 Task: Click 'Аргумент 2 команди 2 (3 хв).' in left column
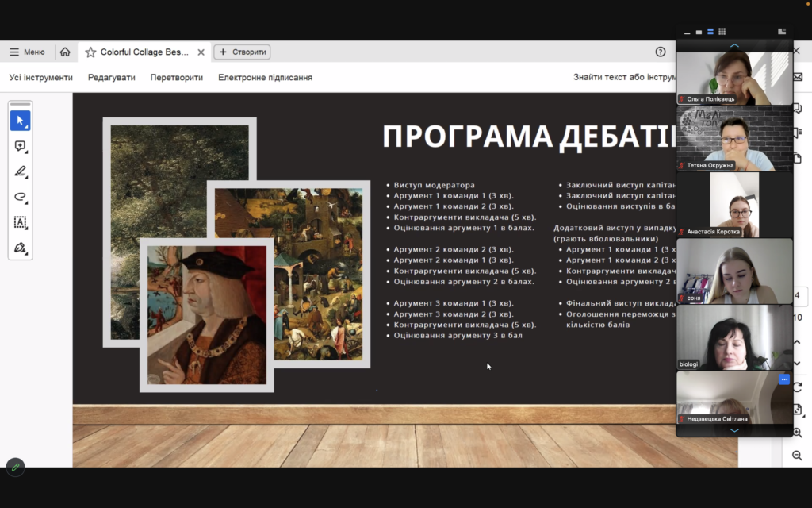tap(454, 249)
